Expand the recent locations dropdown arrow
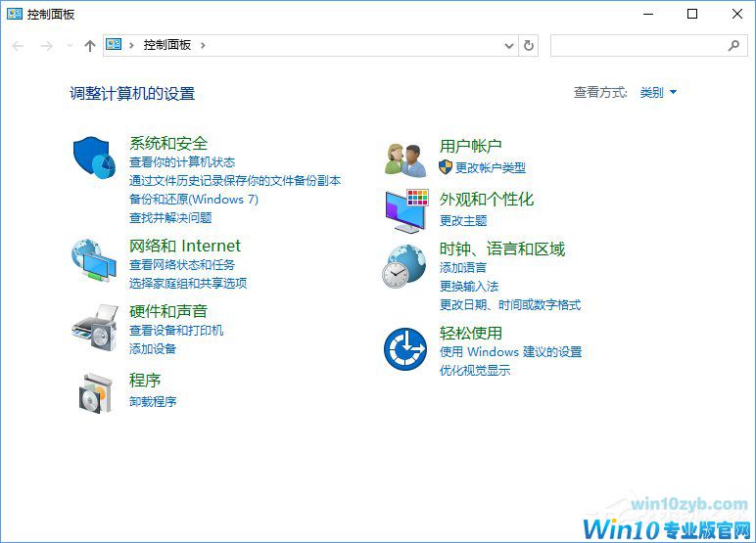756x543 pixels. point(70,46)
